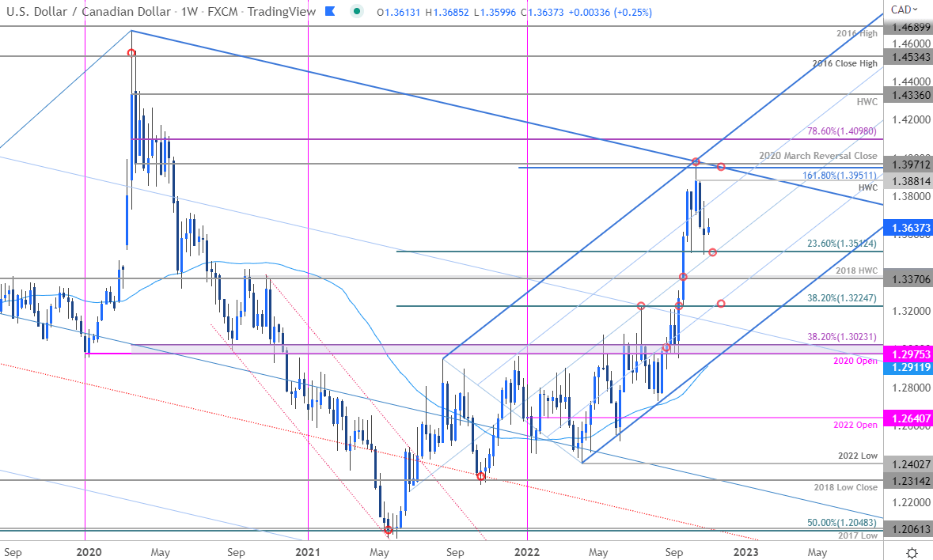Open the CAD currency dropdown
933x560 pixels.
point(905,9)
